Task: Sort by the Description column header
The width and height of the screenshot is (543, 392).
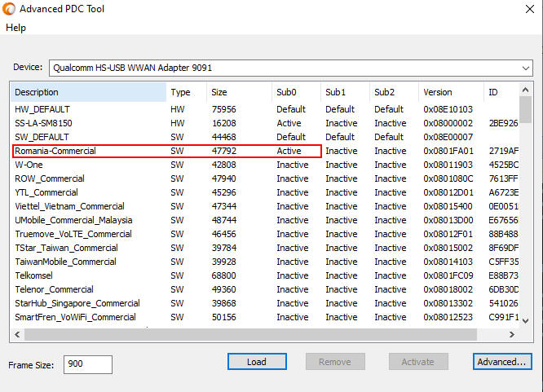Action: coord(88,92)
